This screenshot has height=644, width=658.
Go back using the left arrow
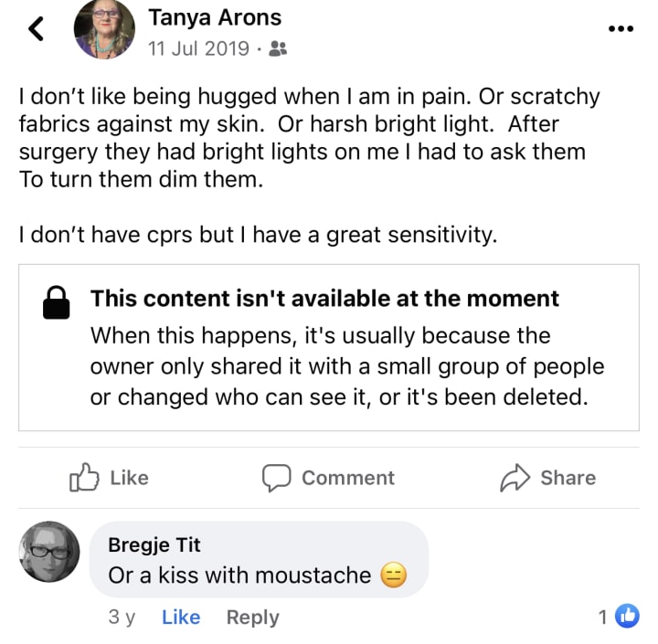(x=36, y=30)
